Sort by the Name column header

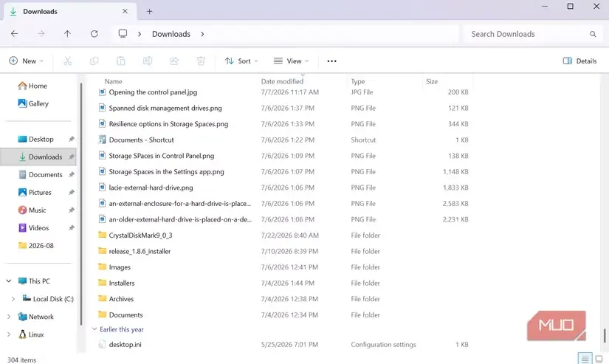(113, 81)
